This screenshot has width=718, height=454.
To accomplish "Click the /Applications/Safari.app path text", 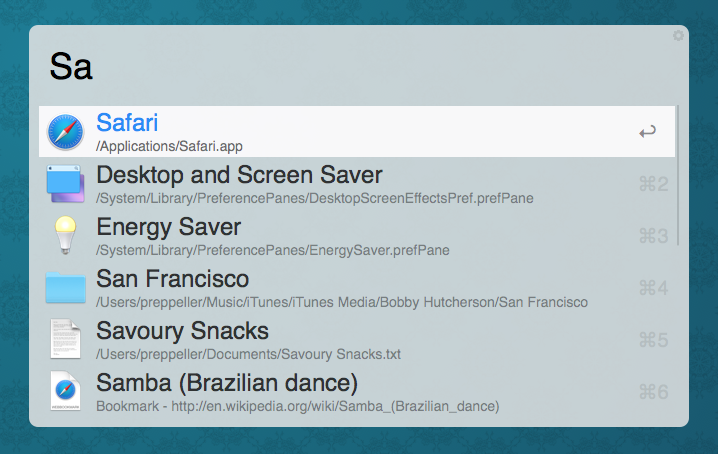I will click(169, 146).
